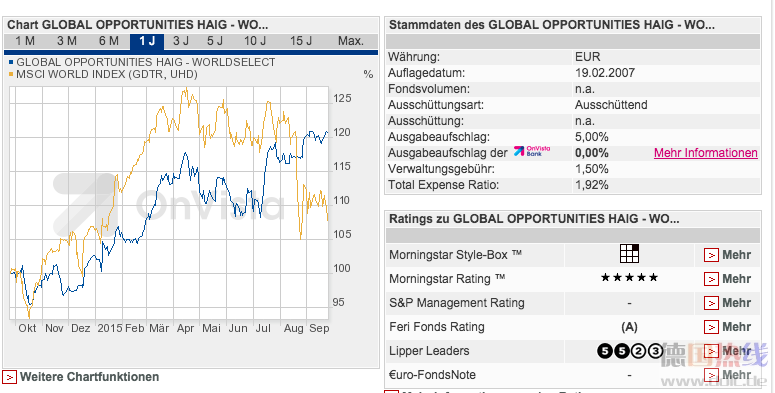The image size is (775, 393).
Task: Switch chart to 3 M period
Action: coord(67,41)
